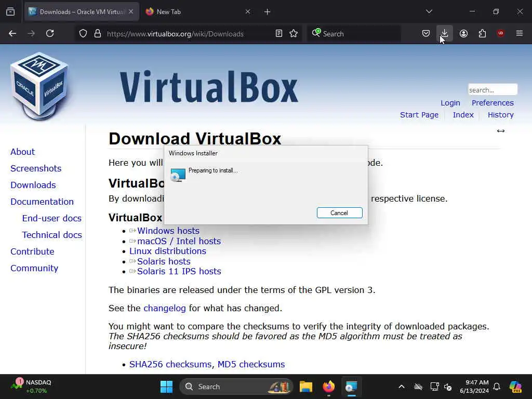Image resolution: width=532 pixels, height=399 pixels.
Task: Reload the VirtualBox downloads page
Action: 50,33
